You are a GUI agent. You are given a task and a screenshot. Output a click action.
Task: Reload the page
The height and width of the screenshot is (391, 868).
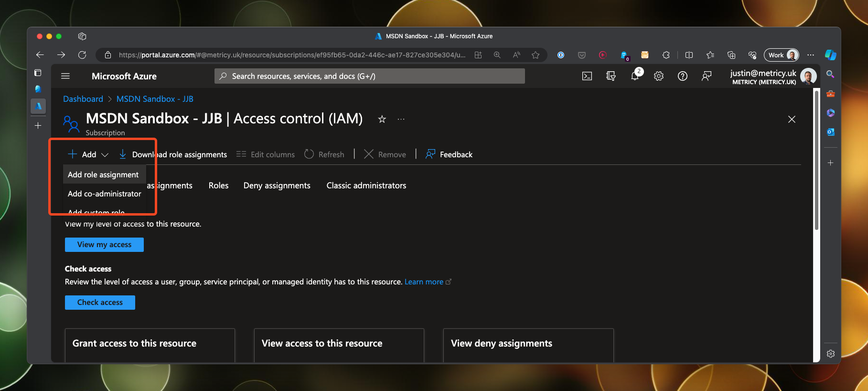point(82,55)
